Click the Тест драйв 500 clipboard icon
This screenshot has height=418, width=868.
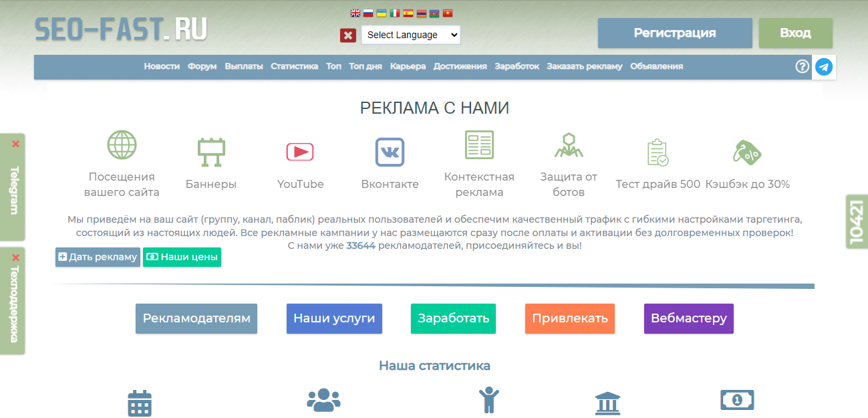tap(658, 152)
